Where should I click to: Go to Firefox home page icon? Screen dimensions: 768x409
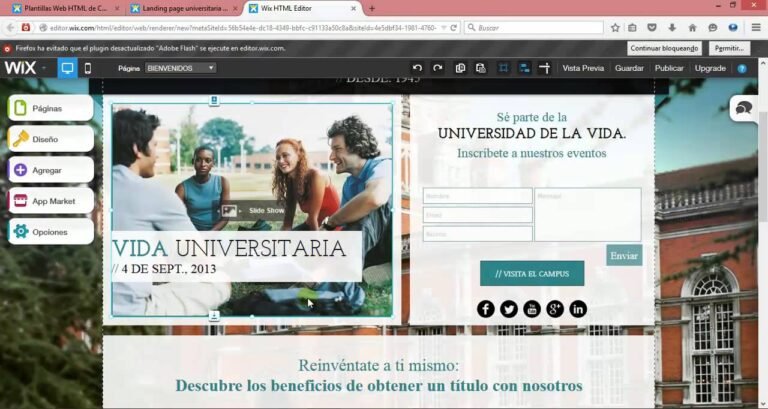click(692, 28)
